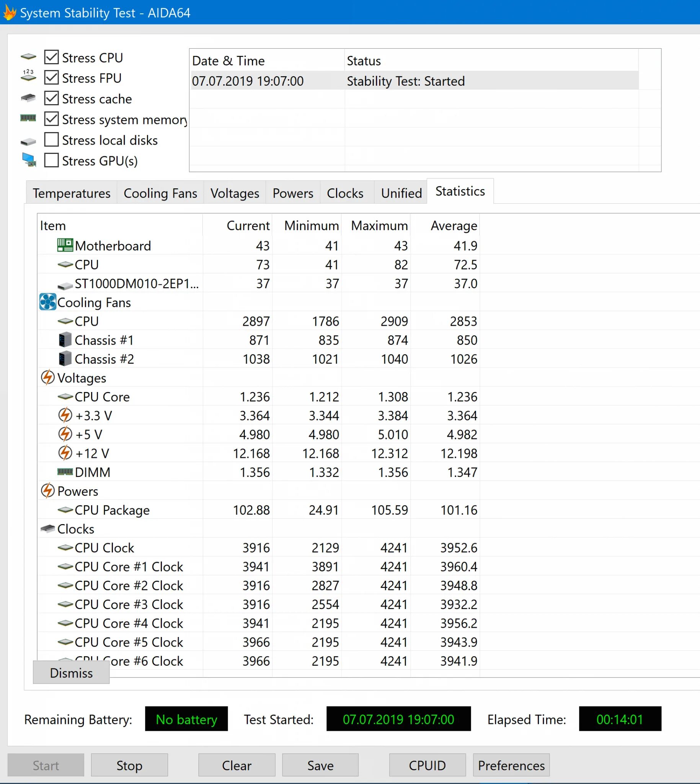Uncheck the Stress CPU checkbox
The height and width of the screenshot is (784, 700).
point(51,57)
